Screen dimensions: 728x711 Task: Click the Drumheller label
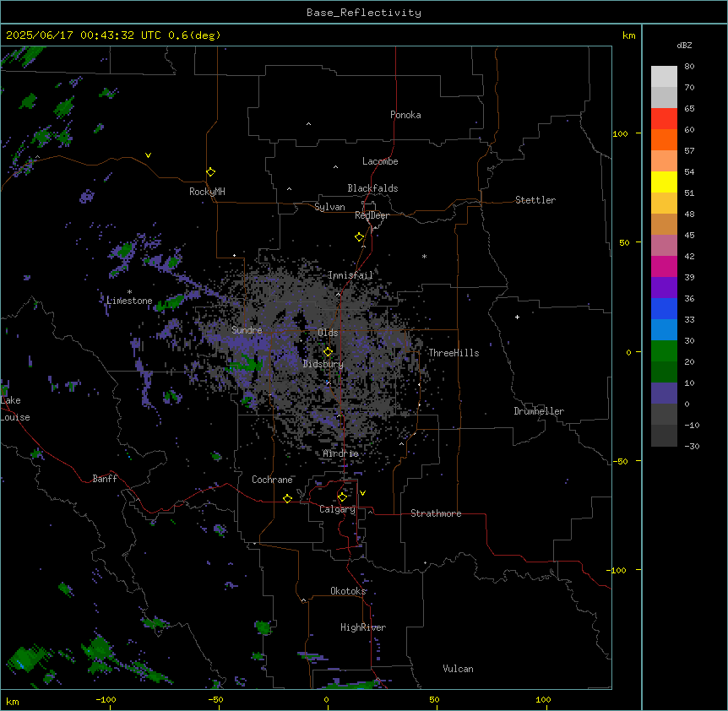pyautogui.click(x=539, y=411)
